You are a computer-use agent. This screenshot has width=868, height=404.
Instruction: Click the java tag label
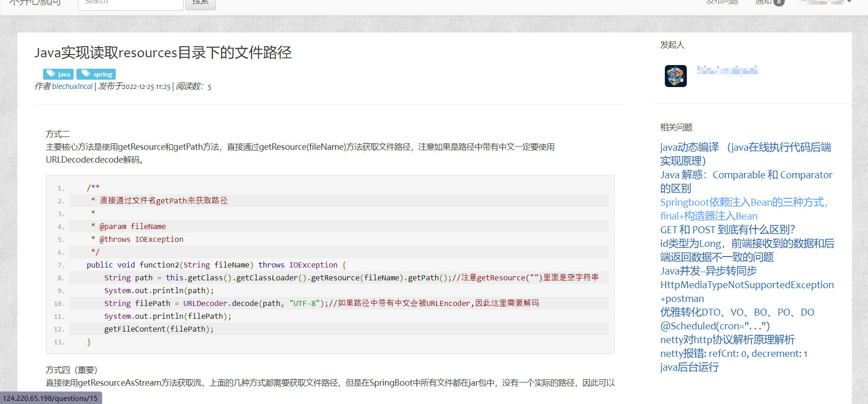59,74
